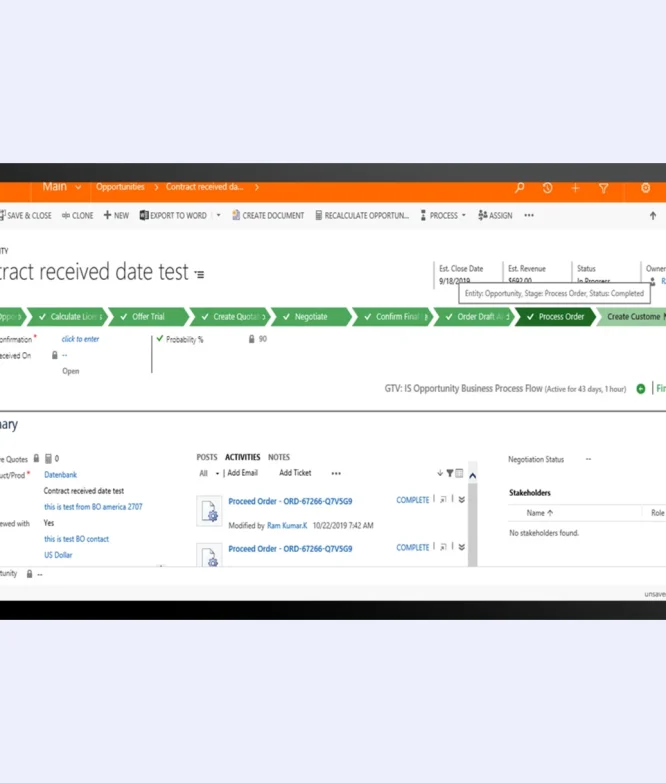Click Add Email in activities

(x=243, y=473)
